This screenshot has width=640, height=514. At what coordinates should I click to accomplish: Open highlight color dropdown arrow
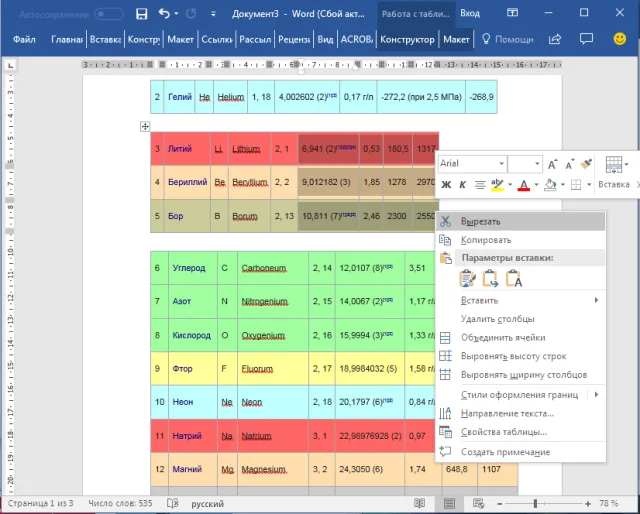pos(510,185)
